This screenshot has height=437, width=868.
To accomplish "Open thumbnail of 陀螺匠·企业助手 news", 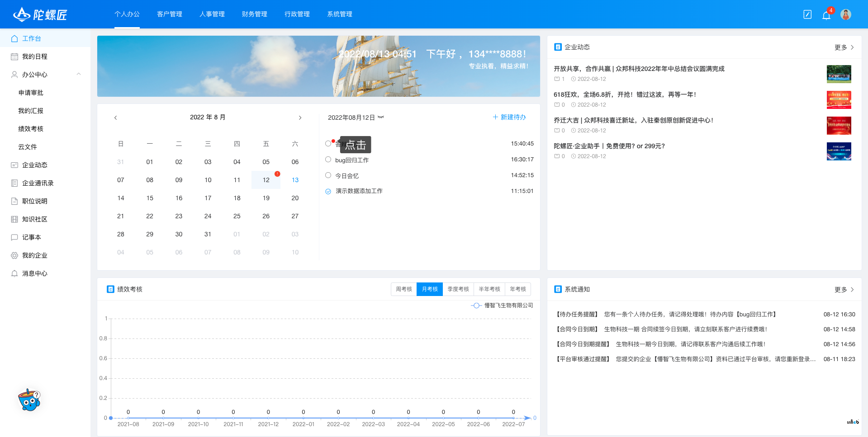I will (x=839, y=151).
